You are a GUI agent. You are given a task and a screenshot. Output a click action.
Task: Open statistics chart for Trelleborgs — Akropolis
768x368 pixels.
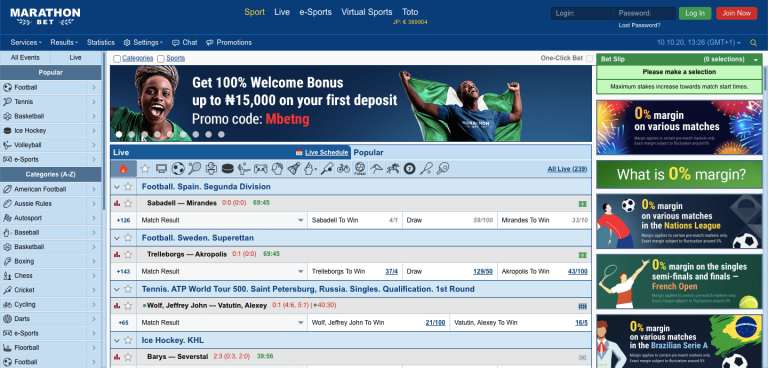click(x=117, y=254)
